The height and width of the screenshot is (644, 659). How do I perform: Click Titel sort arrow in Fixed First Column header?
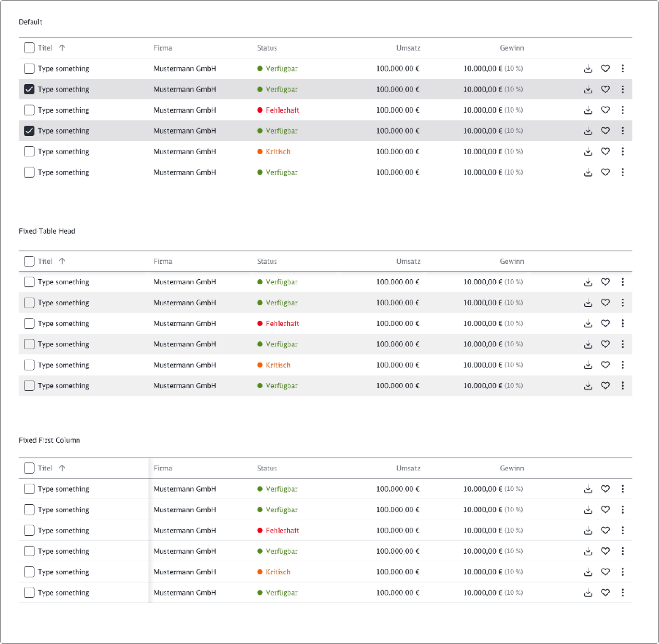(62, 468)
